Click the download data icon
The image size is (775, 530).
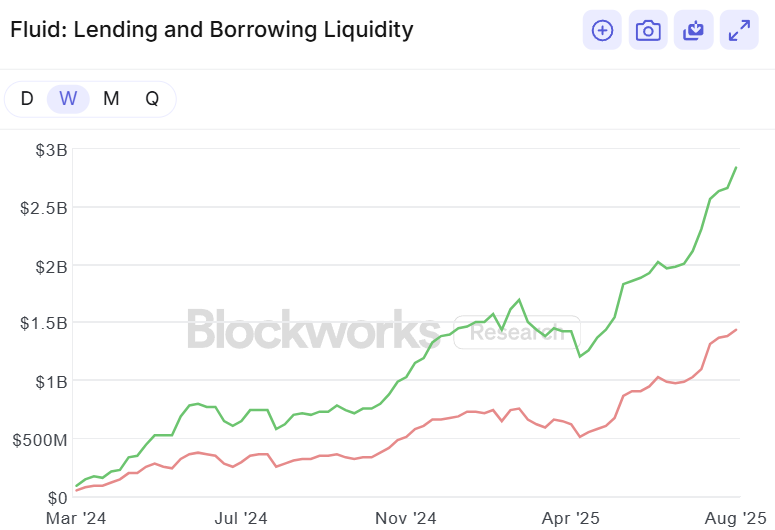(693, 30)
